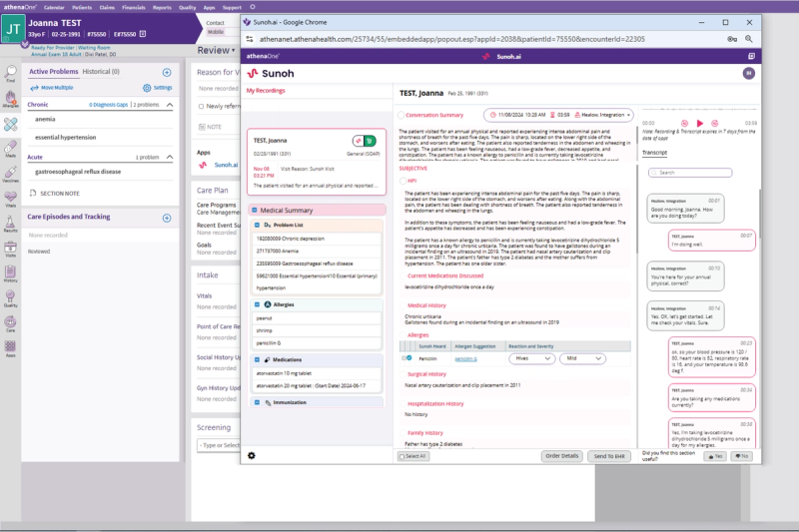Switch to the Historical (0) problems tab
This screenshot has height=532, width=799.
click(101, 72)
